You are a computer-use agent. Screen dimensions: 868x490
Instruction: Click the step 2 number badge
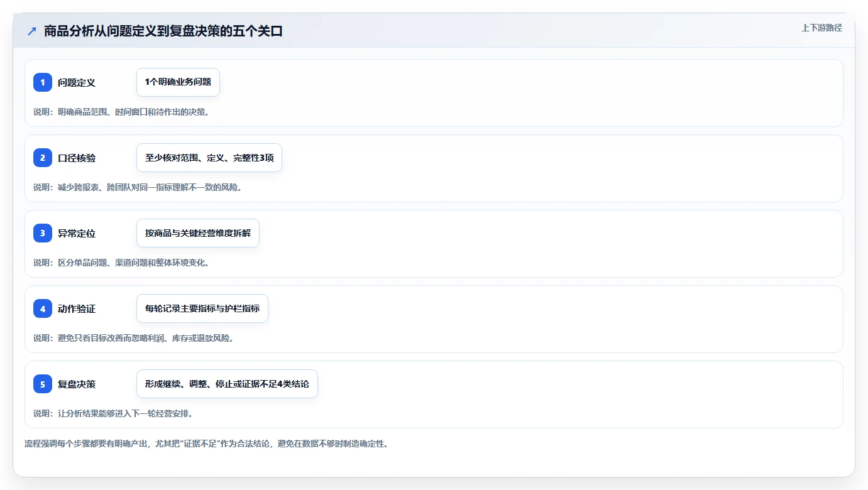pyautogui.click(x=43, y=158)
